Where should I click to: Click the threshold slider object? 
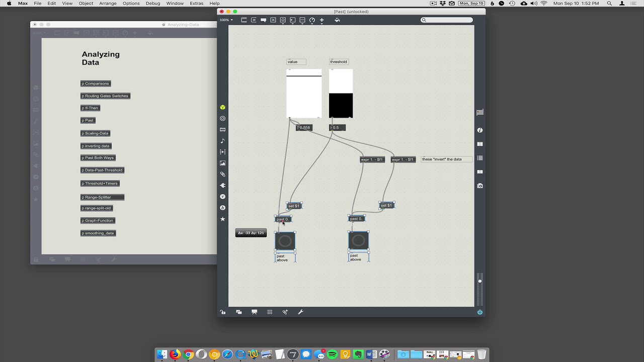[341, 94]
